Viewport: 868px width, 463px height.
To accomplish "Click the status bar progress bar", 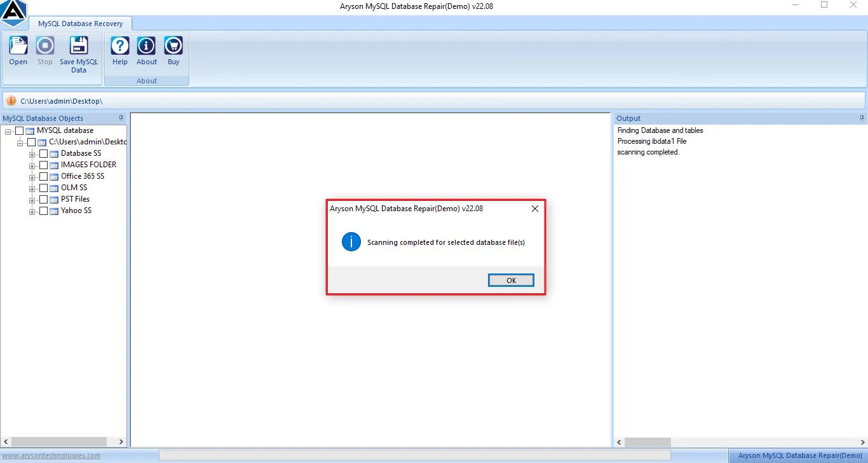I will [x=414, y=455].
